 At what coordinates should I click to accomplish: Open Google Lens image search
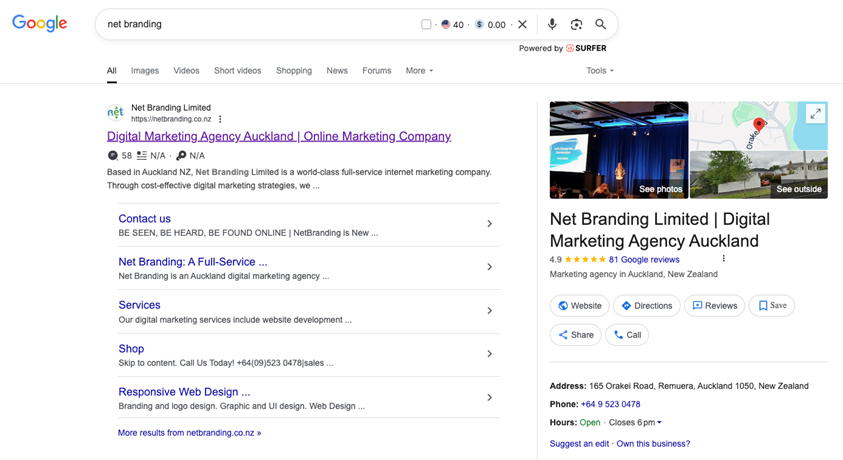[x=576, y=24]
